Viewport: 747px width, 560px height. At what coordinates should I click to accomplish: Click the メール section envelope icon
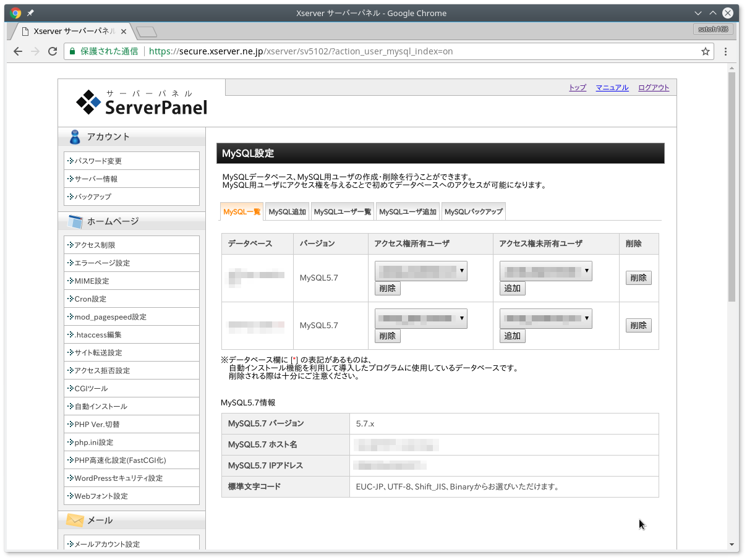[x=75, y=520]
